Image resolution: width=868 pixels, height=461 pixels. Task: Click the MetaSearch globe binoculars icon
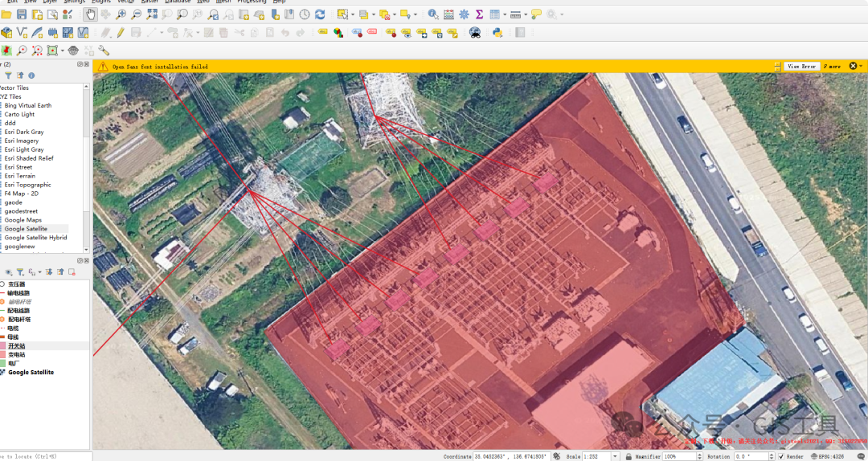[x=475, y=33]
